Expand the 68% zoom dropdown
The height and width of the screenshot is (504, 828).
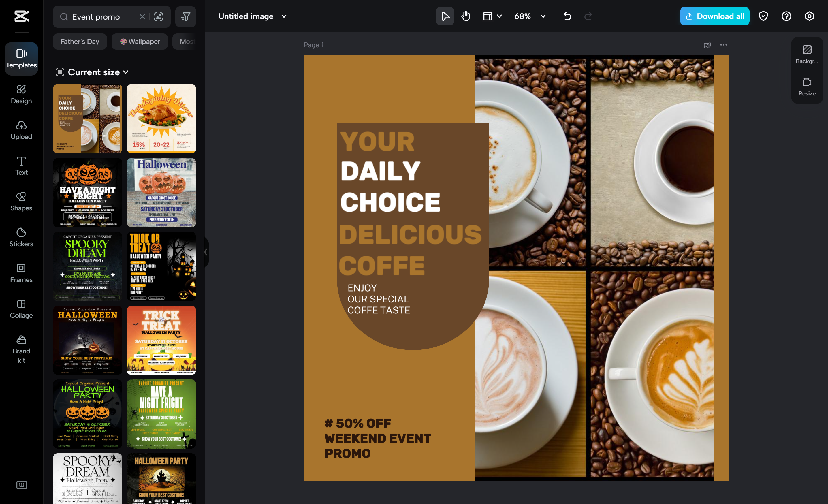[543, 16]
